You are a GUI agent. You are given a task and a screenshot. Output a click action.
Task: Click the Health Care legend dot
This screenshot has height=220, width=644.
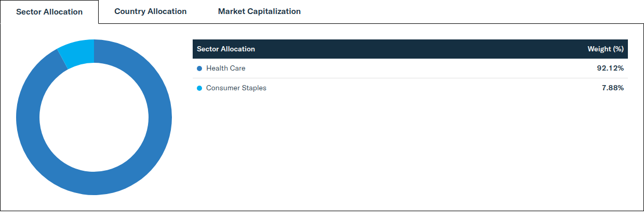(199, 68)
